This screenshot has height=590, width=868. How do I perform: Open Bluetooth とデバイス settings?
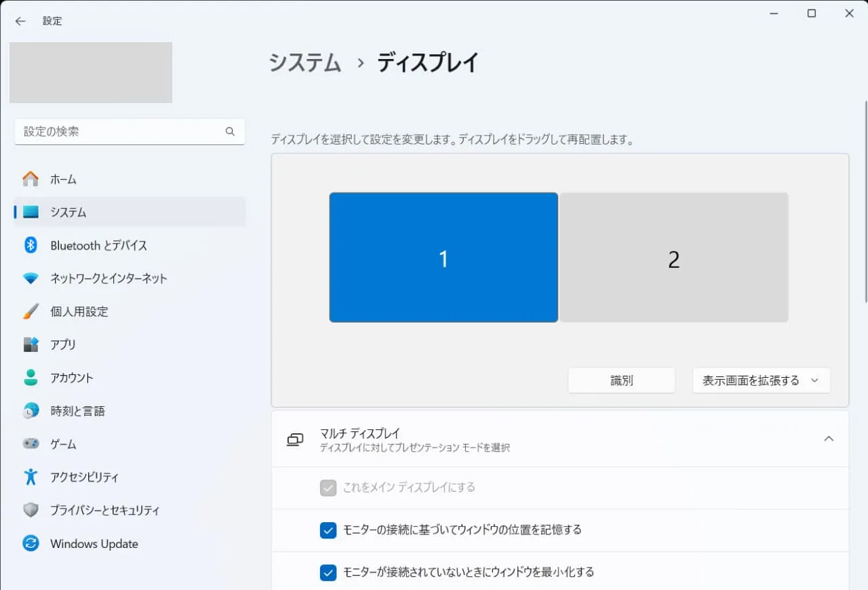pos(130,245)
